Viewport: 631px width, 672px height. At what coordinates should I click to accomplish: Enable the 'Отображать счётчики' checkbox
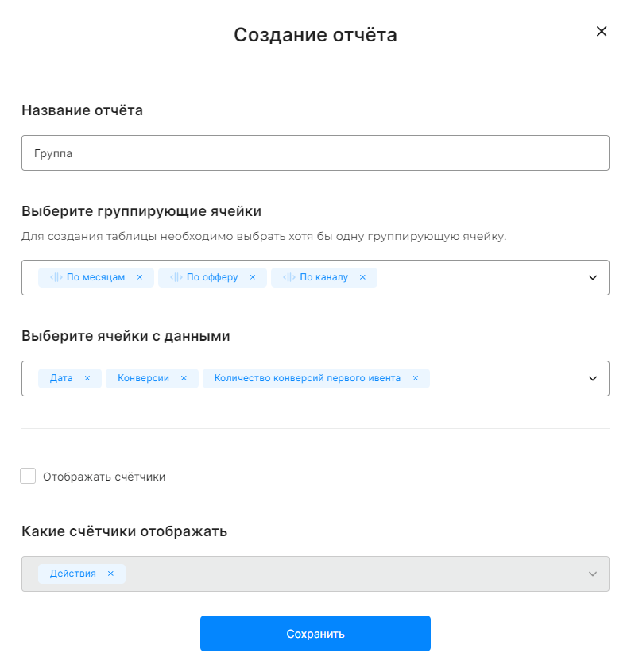pos(29,477)
